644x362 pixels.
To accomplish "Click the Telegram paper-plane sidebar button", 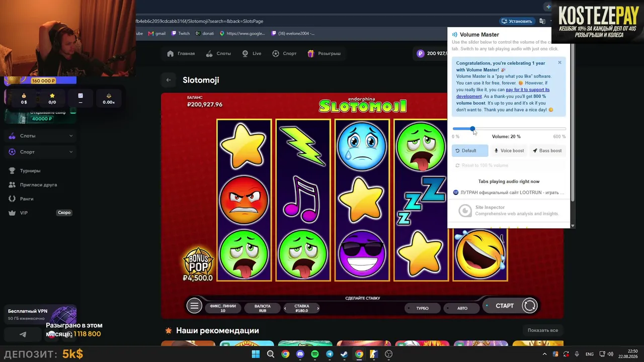I will 23,334.
